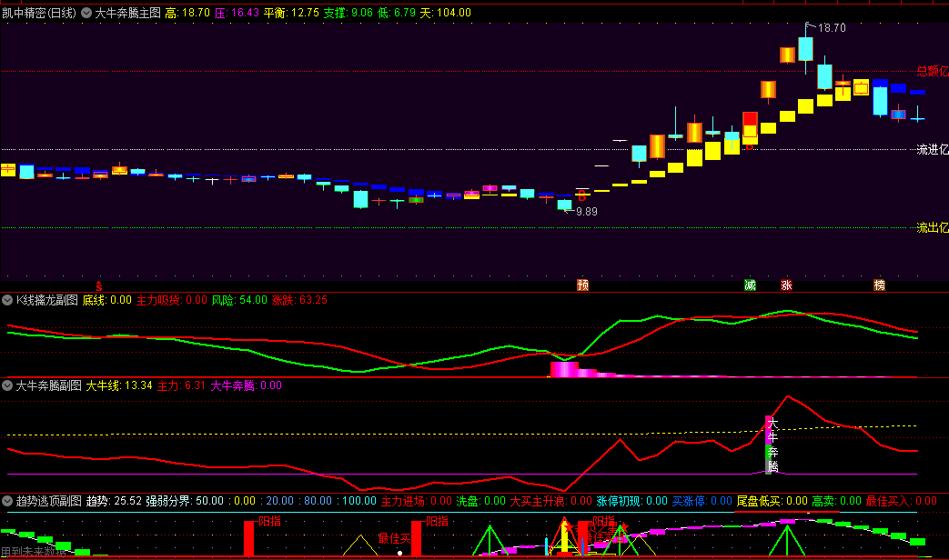
Task: Click the 主力吸货: 0.00 indicator value
Action: (x=172, y=300)
